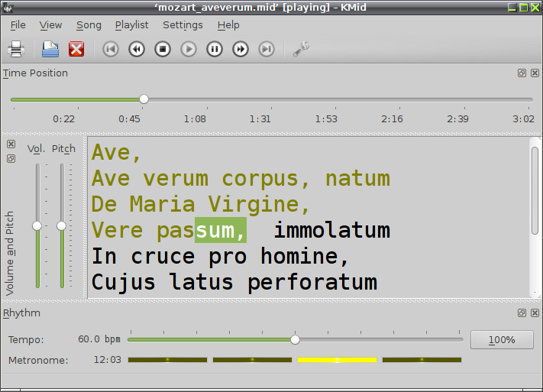Click the Vol. slider handle

tap(37, 226)
